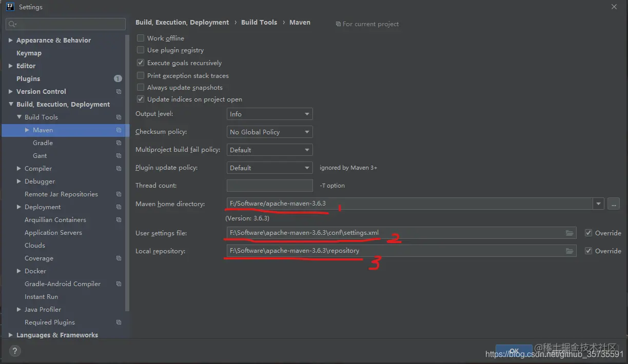Select Gradle under Build Tools
The image size is (628, 364).
click(43, 143)
